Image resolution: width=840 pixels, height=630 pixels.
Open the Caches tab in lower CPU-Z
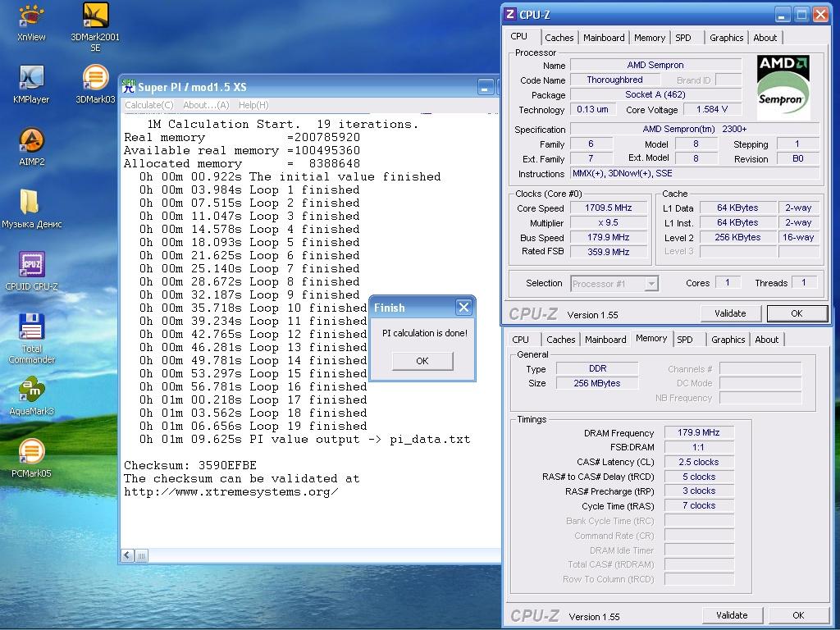(560, 340)
